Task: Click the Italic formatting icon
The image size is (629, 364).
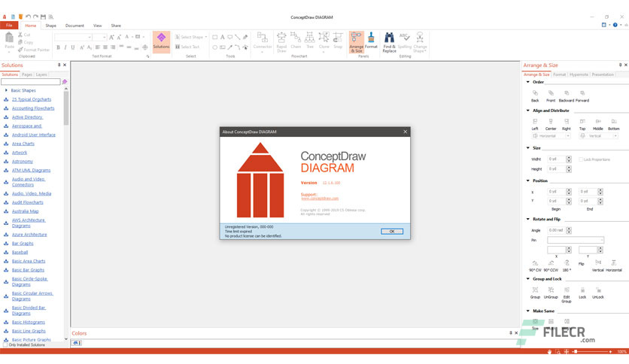Action: coord(65,47)
